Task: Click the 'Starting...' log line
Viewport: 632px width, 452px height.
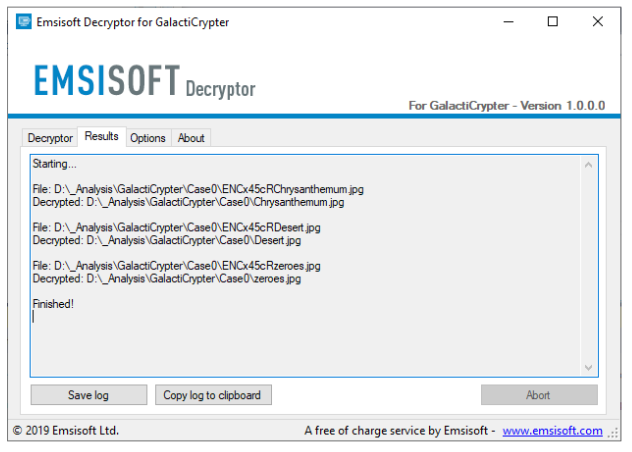Action: (54, 164)
